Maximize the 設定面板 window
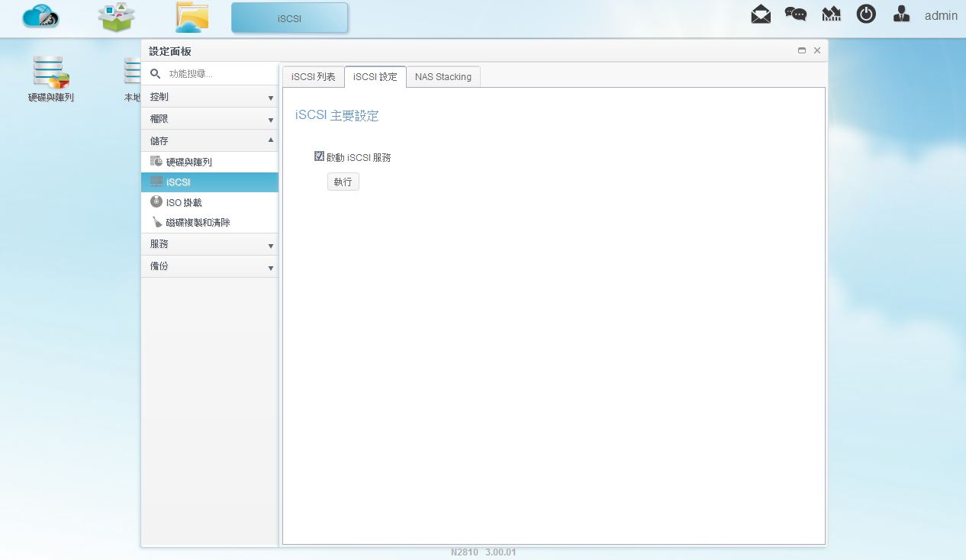966x560 pixels. 802,50
